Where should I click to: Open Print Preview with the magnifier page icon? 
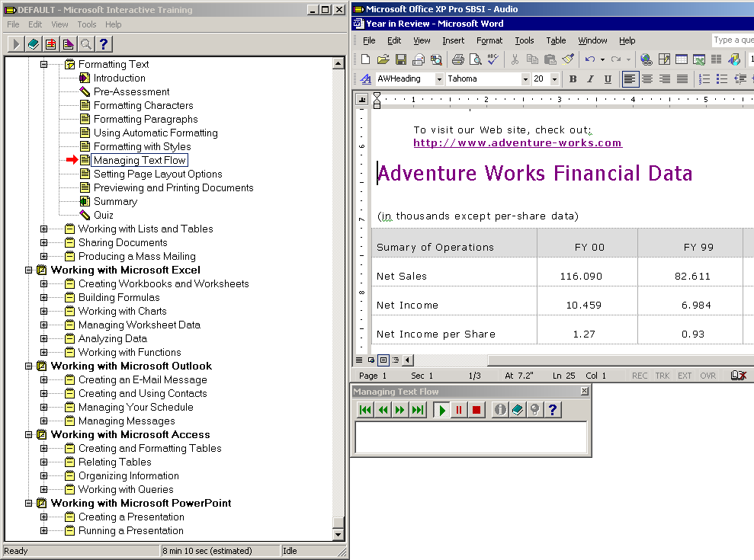(x=476, y=59)
